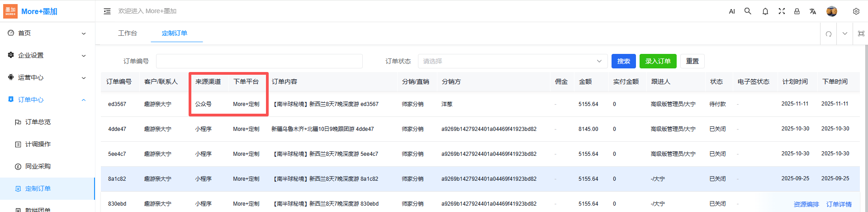Open the 订单详情 link in the last row
This screenshot has width=868, height=212.
pos(839,204)
